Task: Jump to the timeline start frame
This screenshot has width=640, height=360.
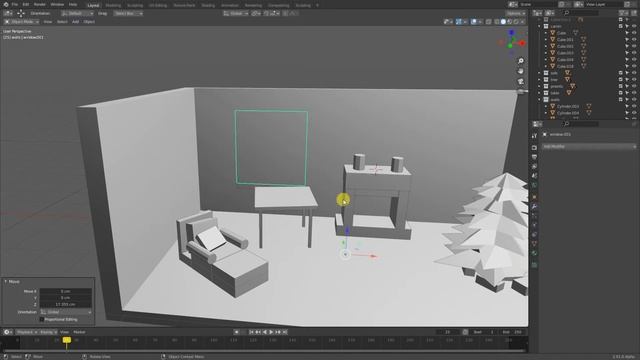Action: [x=251, y=332]
